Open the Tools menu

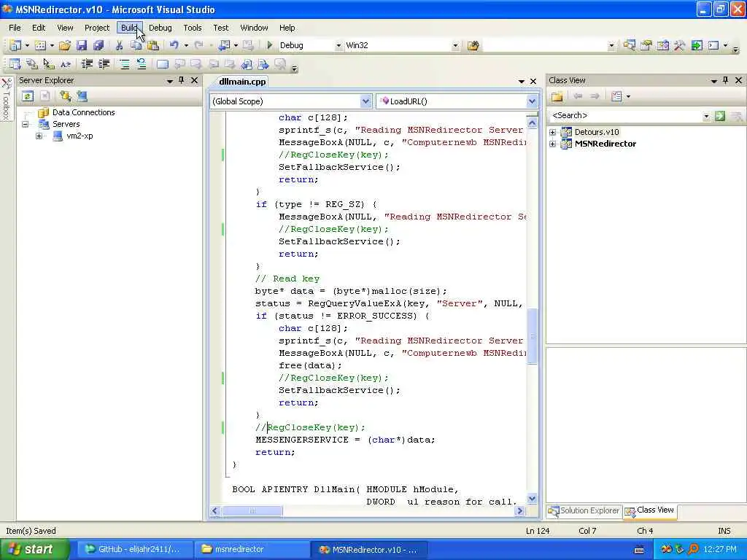tap(193, 28)
